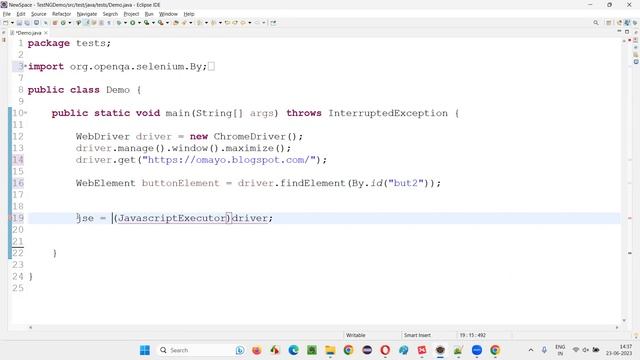Click the Search flashlight toolbar icon

click(184, 23)
